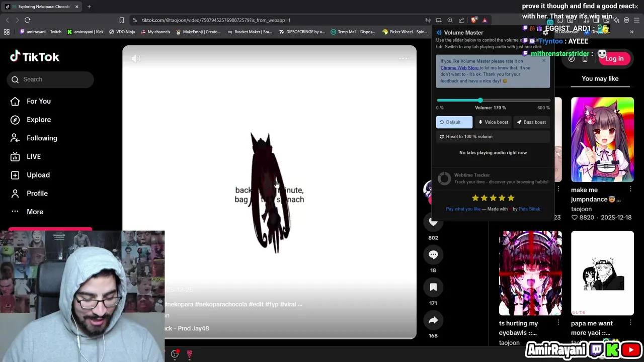Open the Upload page

point(30,175)
